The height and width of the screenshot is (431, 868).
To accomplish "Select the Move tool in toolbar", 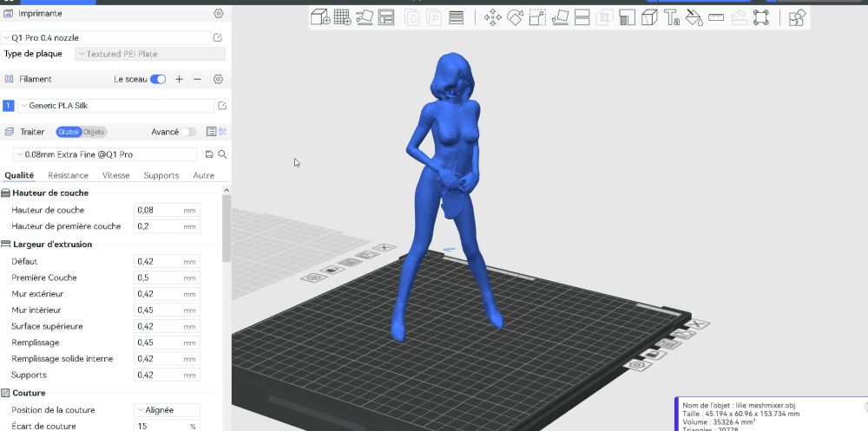I will pyautogui.click(x=493, y=16).
